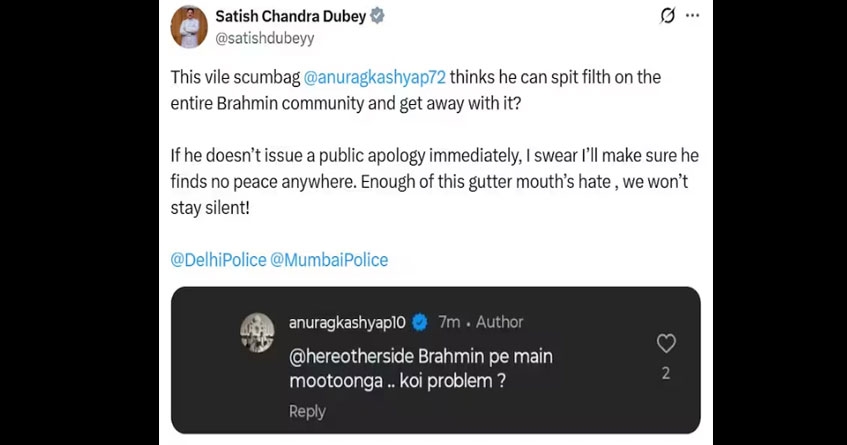Click the verified badge beside Satish Chandra Dubey
The height and width of the screenshot is (445, 847).
coord(378,17)
